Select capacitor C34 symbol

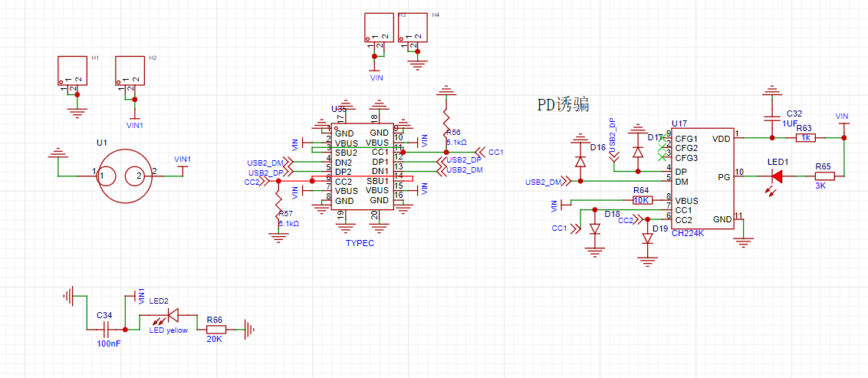pyautogui.click(x=106, y=330)
